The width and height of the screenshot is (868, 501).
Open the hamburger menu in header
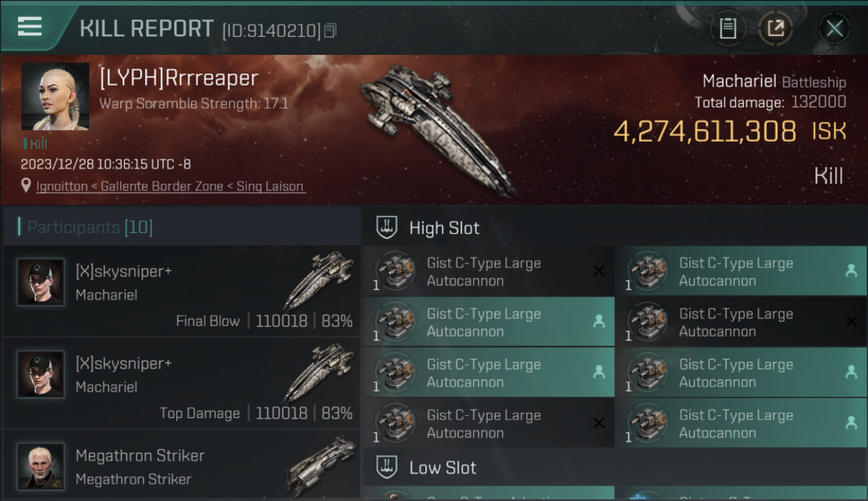30,27
